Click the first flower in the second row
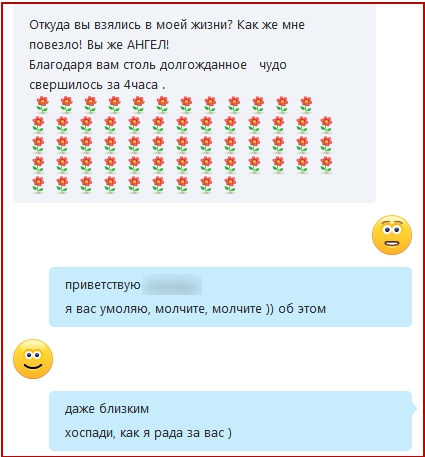This screenshot has width=425, height=457. (x=38, y=125)
